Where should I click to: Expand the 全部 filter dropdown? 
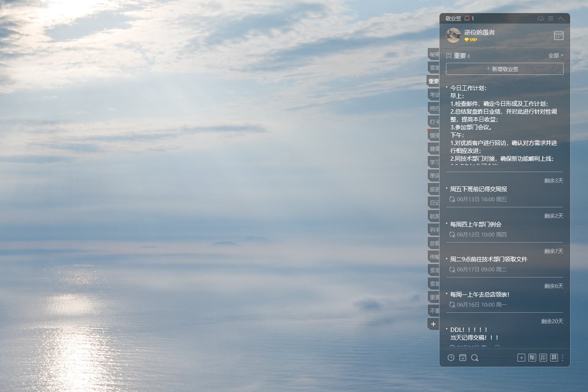(555, 56)
